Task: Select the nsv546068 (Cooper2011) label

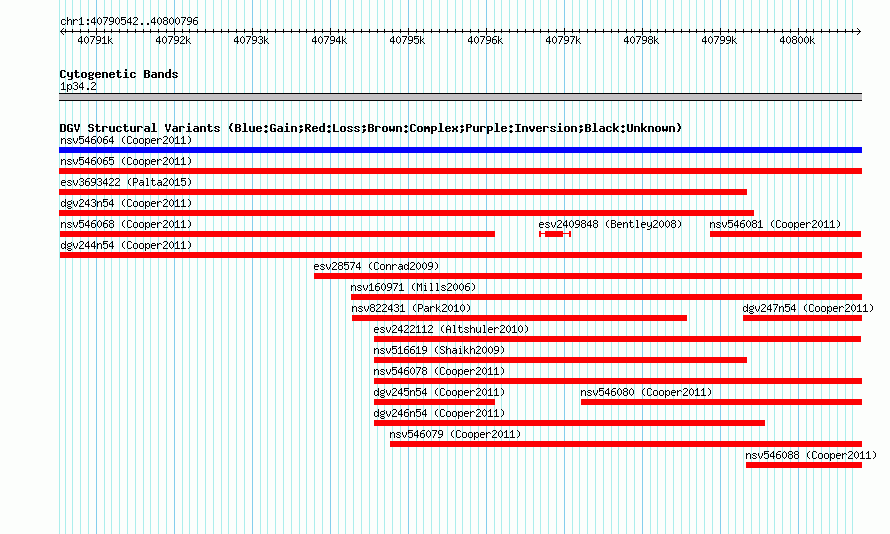Action: click(x=126, y=224)
